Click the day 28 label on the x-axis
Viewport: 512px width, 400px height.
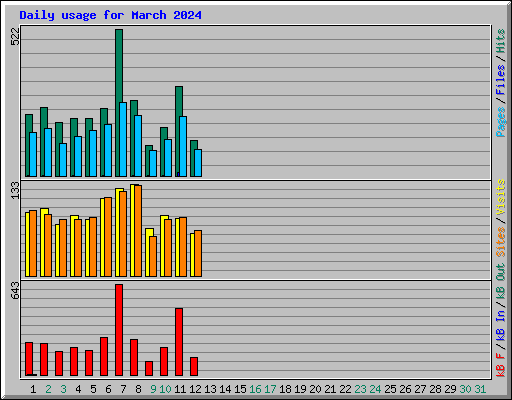tap(435, 389)
